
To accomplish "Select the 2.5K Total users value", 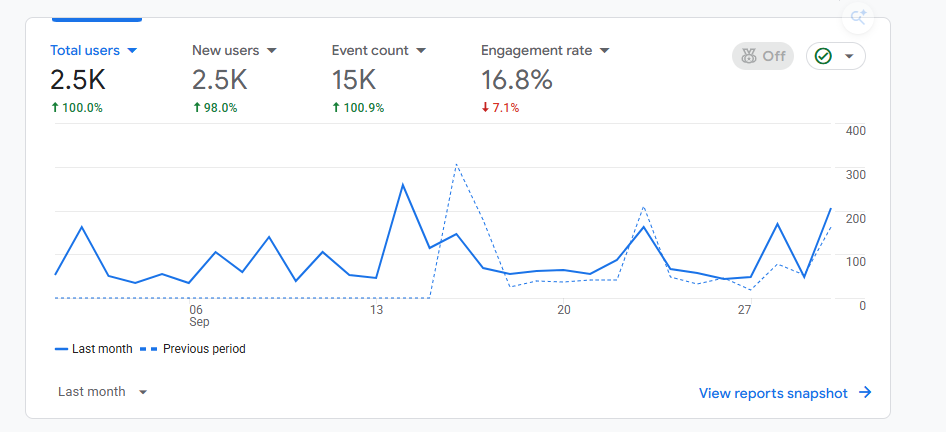I will 78,80.
